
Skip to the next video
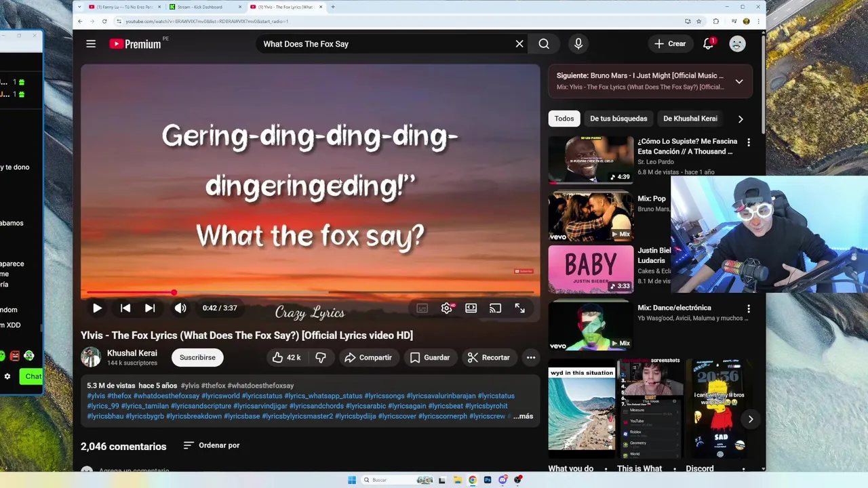150,308
